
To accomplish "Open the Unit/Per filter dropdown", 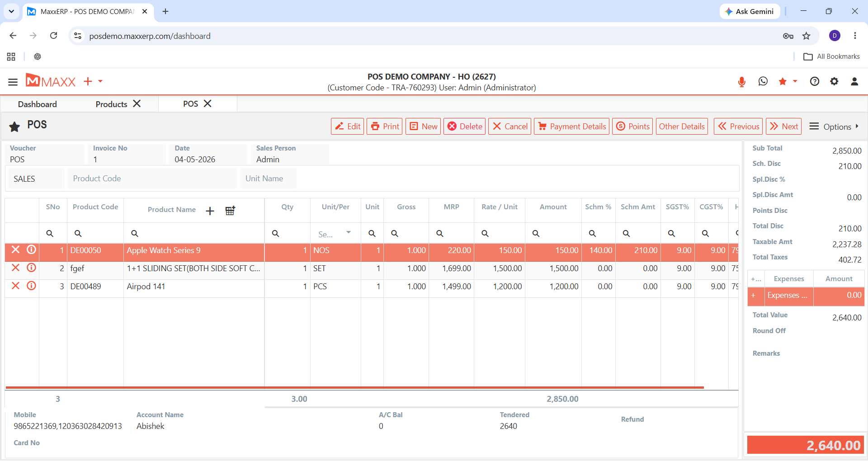I will tap(349, 232).
